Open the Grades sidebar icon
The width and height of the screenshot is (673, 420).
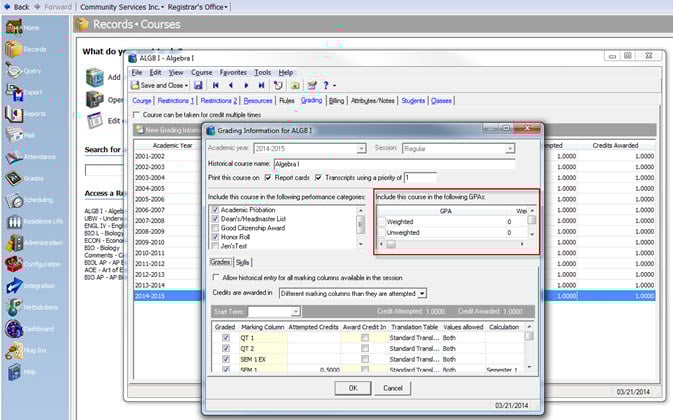tap(14, 178)
